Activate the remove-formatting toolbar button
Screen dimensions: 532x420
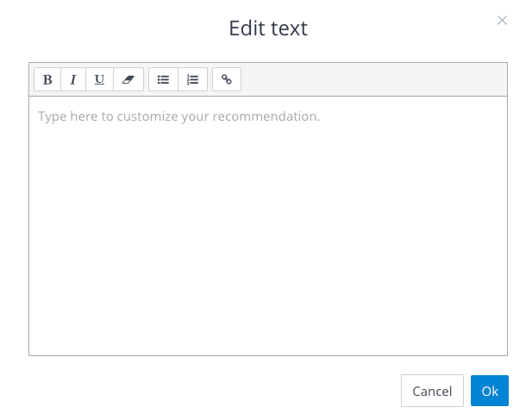point(128,79)
